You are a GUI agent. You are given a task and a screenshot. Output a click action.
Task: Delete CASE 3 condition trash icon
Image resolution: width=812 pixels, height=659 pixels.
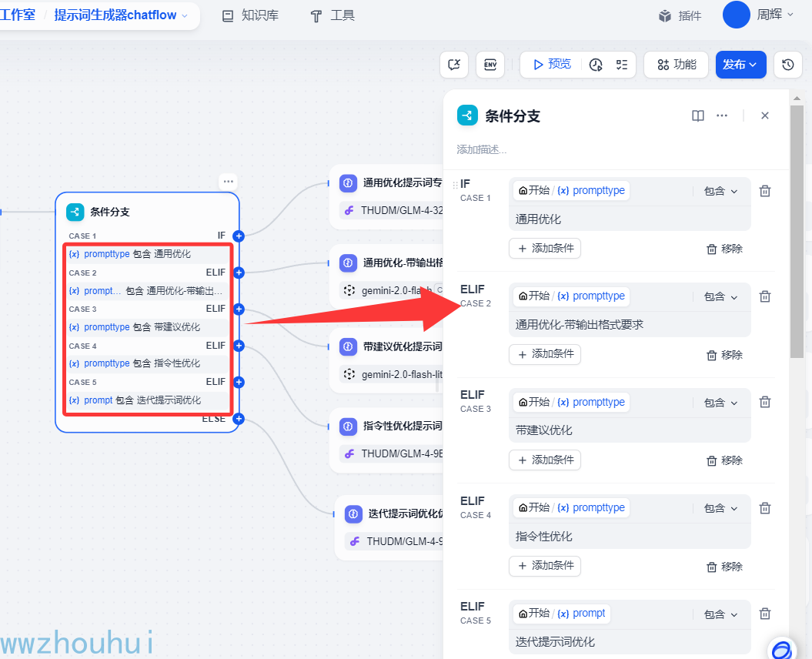click(x=764, y=403)
